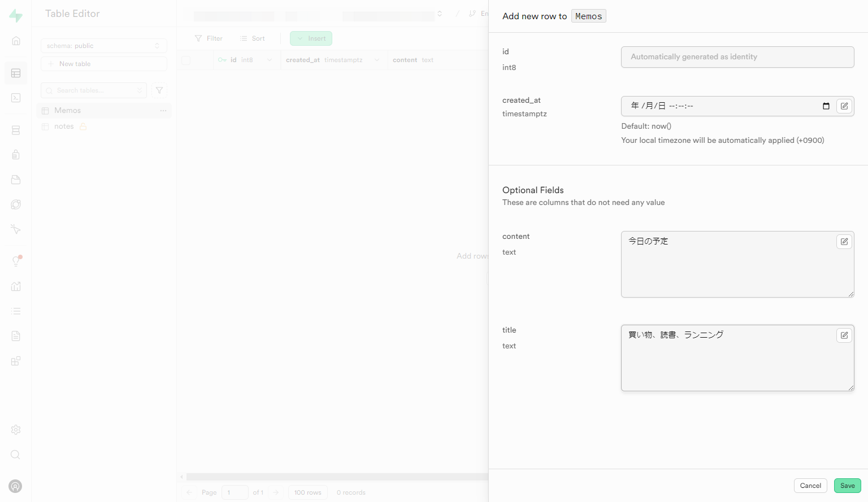This screenshot has width=868, height=502.
Task: Open the Database sidebar icon
Action: (16, 130)
